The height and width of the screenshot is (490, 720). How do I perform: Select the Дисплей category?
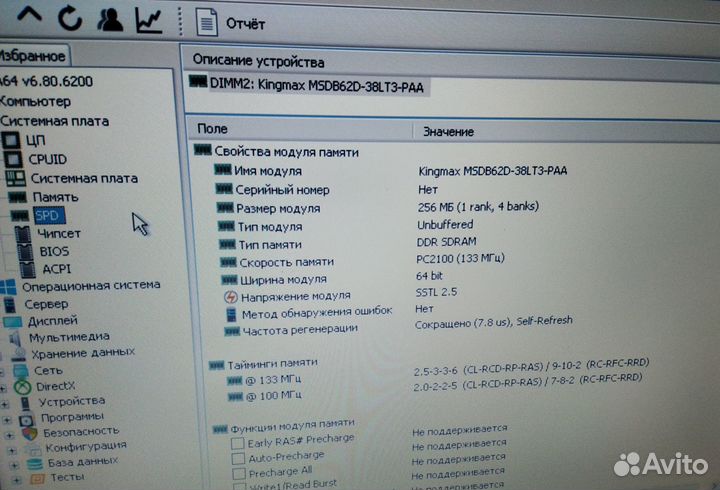click(x=53, y=321)
